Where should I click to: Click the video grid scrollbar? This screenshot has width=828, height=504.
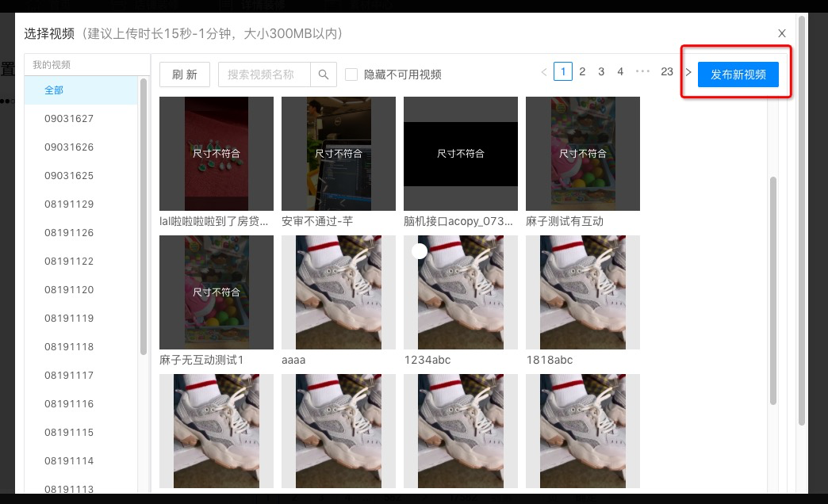773,291
